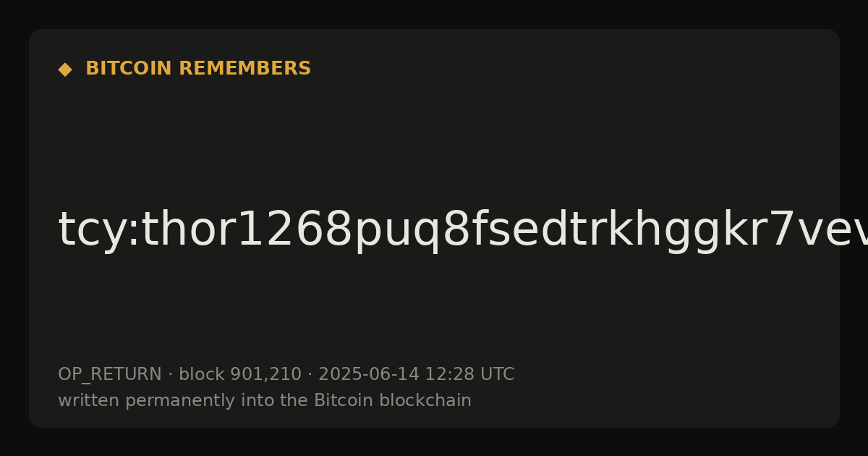The image size is (868, 456).
Task: Select the word REMEMBERS in the header
Action: tap(244, 69)
